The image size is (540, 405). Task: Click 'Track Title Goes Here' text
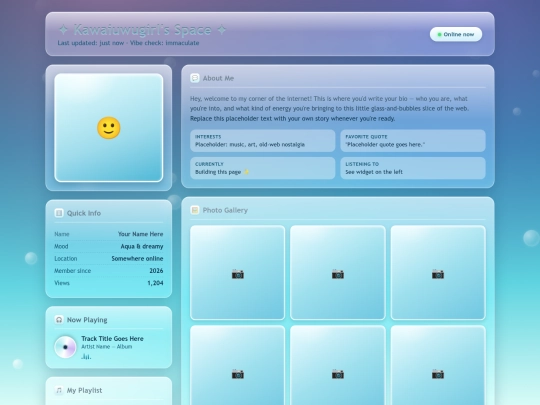[x=112, y=339]
